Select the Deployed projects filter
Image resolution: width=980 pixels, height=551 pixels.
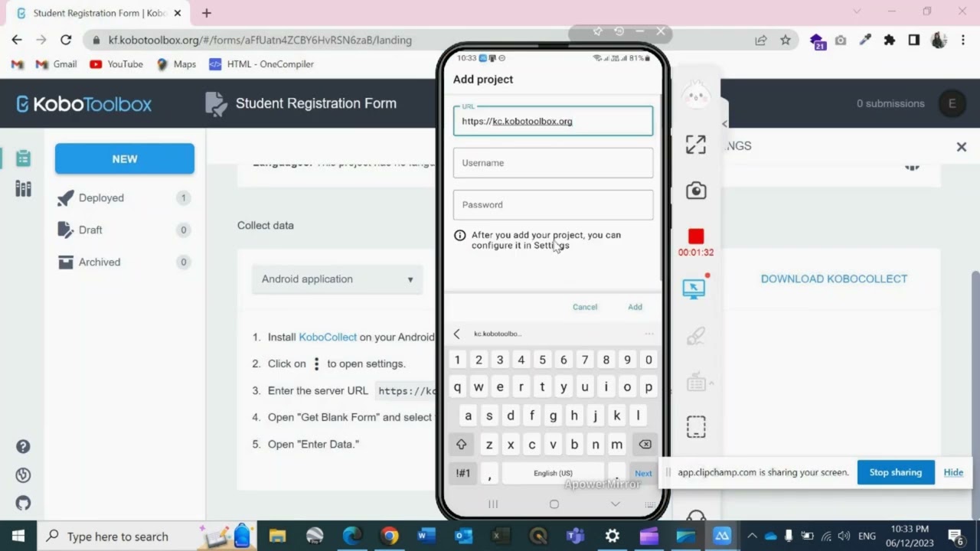pos(124,198)
